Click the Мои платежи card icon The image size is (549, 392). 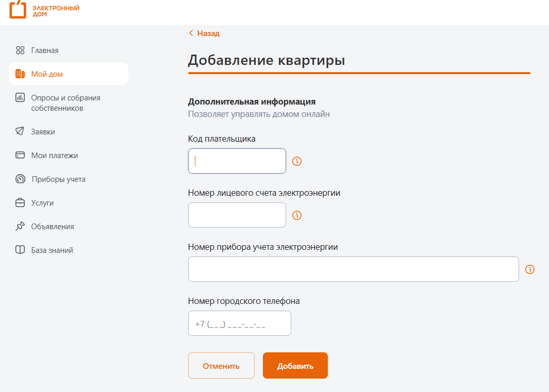tap(20, 156)
